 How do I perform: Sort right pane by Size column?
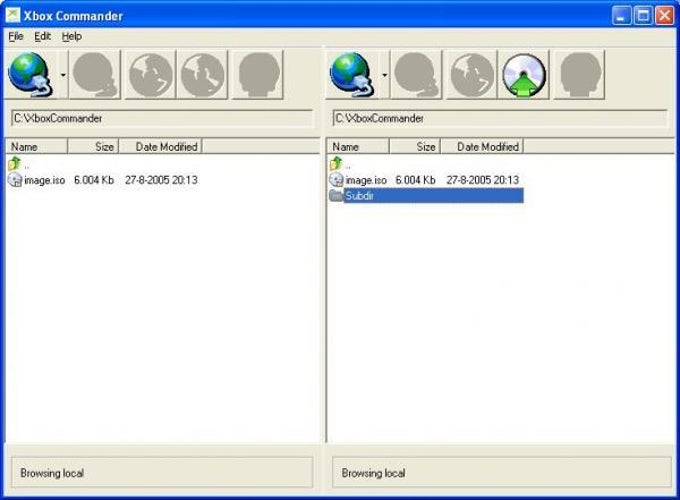tap(415, 147)
